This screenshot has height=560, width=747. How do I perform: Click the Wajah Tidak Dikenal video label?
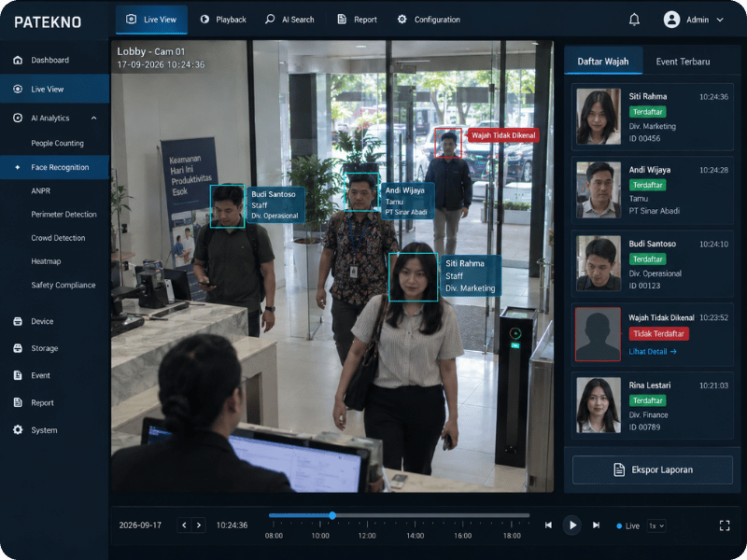[x=503, y=135]
